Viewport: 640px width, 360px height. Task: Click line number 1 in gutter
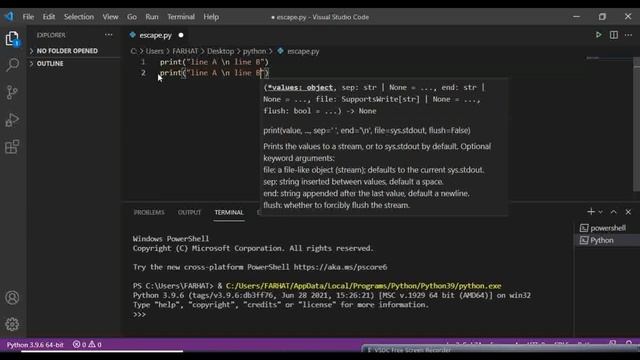pos(143,62)
